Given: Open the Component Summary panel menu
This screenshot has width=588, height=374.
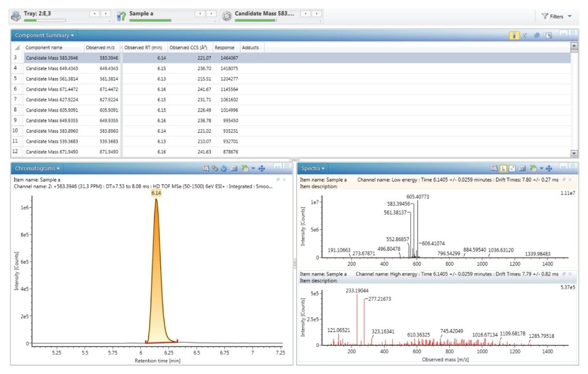Looking at the screenshot, I should [44, 35].
